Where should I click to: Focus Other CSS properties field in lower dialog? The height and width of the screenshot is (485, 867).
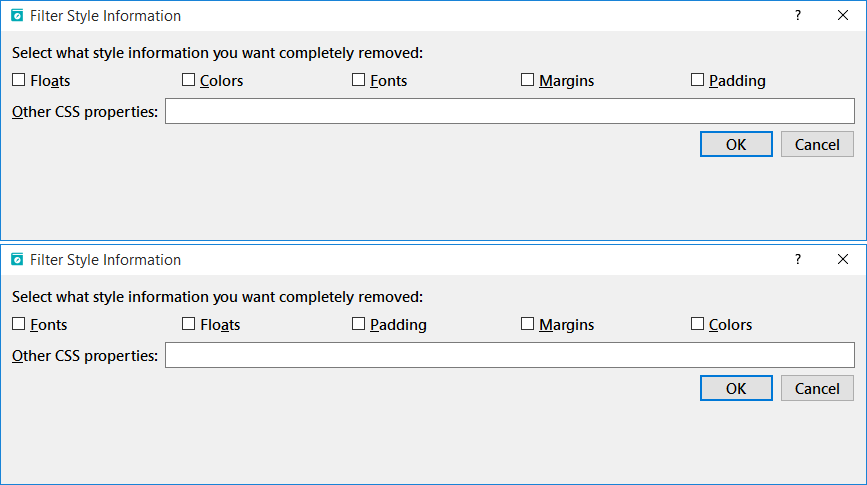point(509,355)
